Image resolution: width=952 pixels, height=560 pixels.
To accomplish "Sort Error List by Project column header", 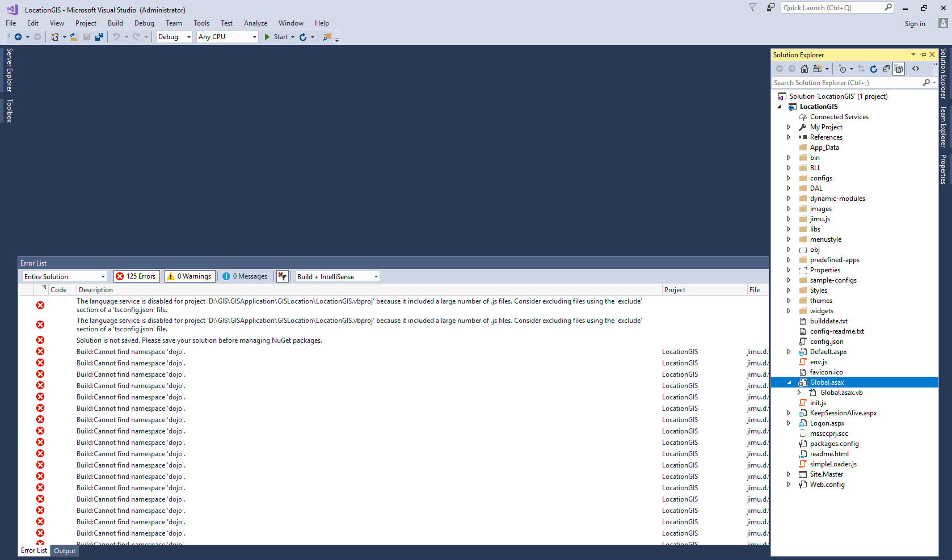I will [704, 290].
